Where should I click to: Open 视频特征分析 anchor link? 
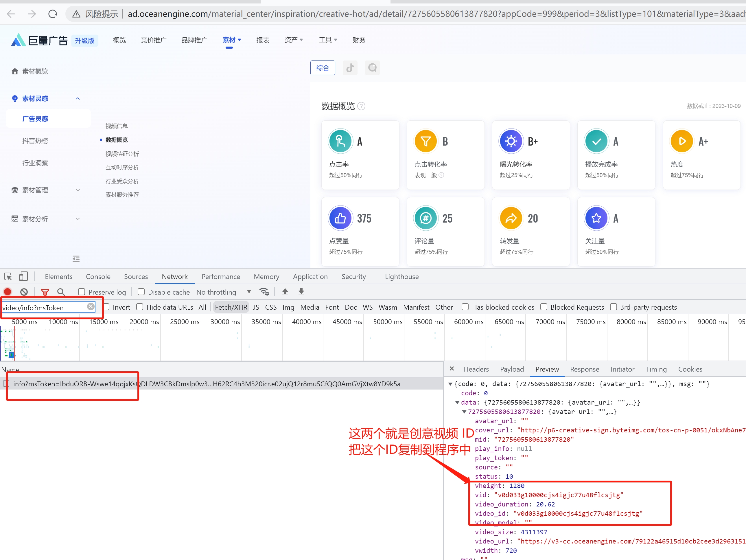pyautogui.click(x=122, y=154)
